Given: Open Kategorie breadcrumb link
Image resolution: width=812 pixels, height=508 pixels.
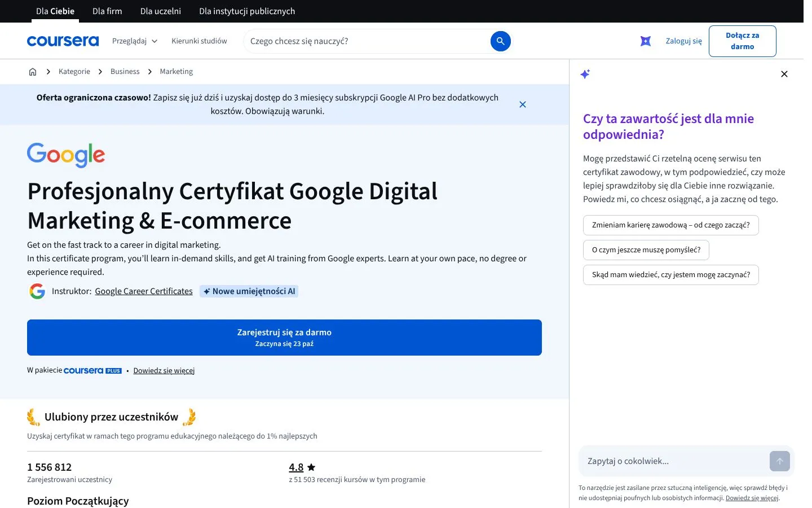Looking at the screenshot, I should tap(74, 72).
